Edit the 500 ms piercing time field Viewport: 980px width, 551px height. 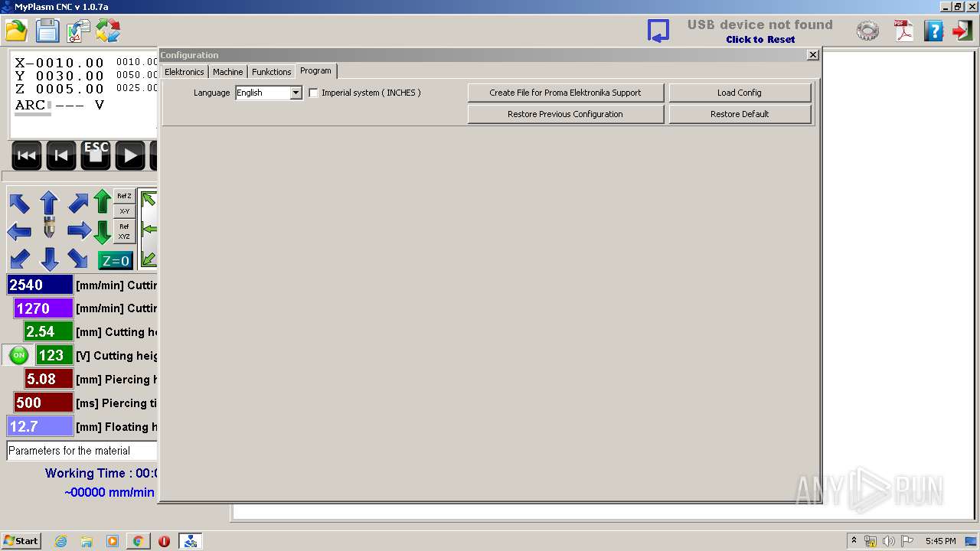44,403
